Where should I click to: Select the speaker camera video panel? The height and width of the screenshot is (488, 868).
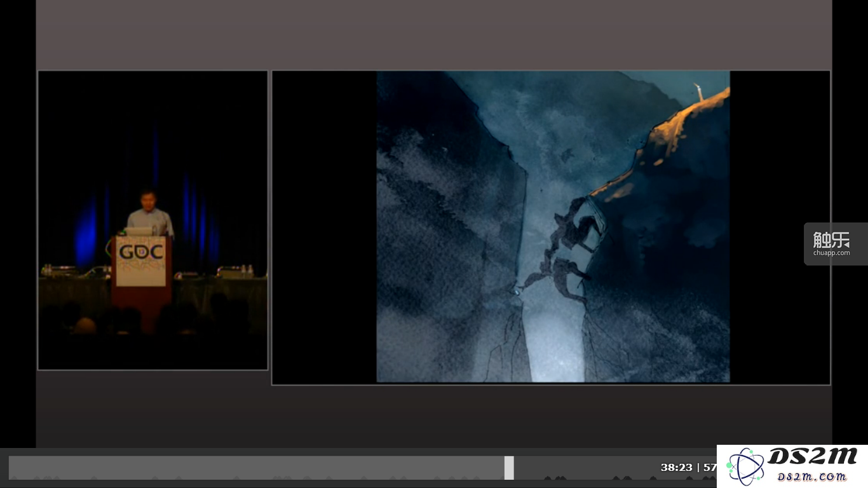click(x=153, y=220)
